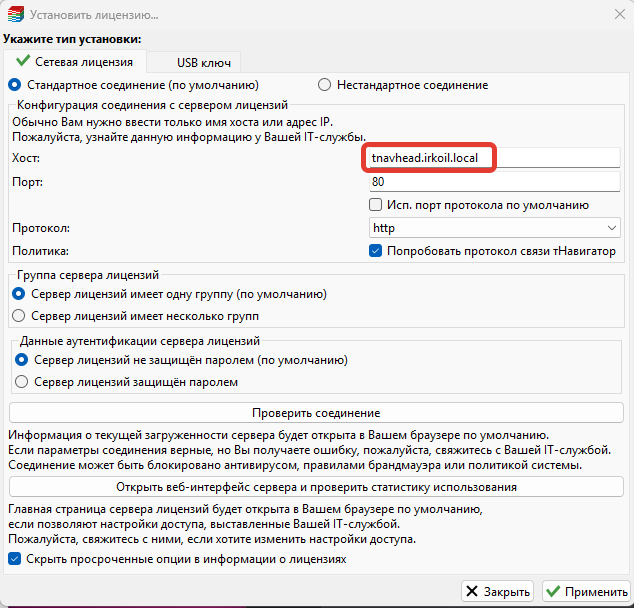634x608 pixels.
Task: Click the Хост input field
Action: (x=494, y=158)
